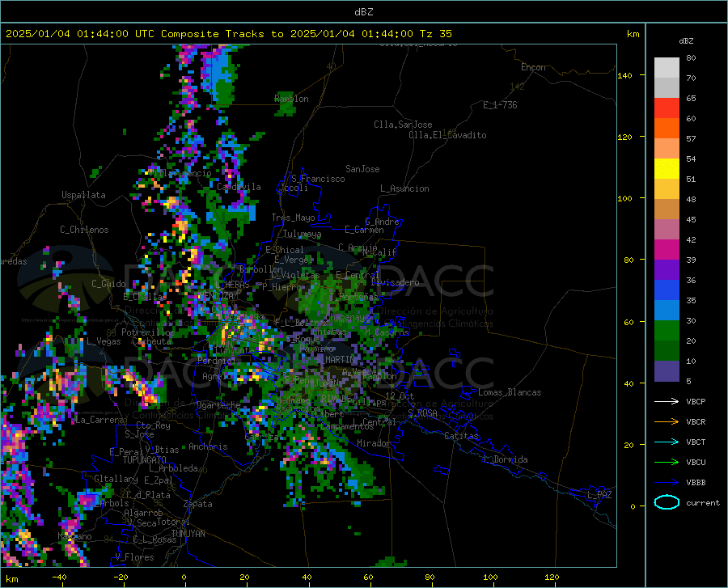Click the dark purple 5 dBZ swatch
This screenshot has width=728, height=588.
click(x=667, y=371)
